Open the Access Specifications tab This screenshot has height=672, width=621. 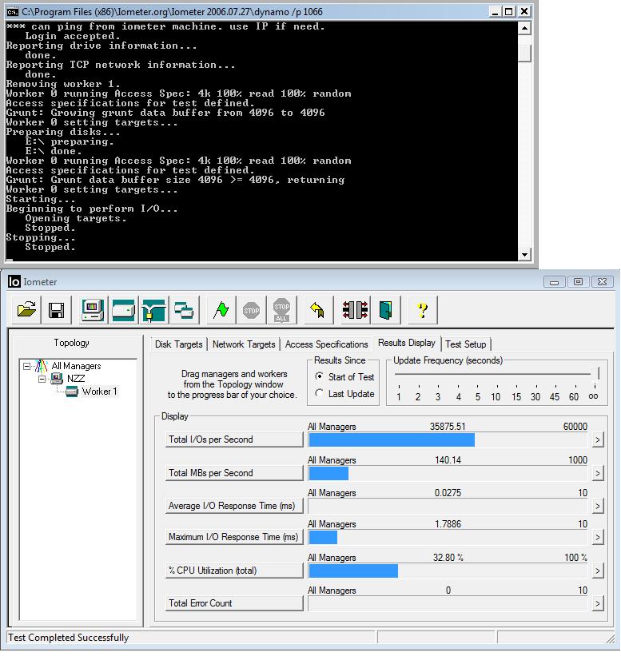click(x=327, y=344)
